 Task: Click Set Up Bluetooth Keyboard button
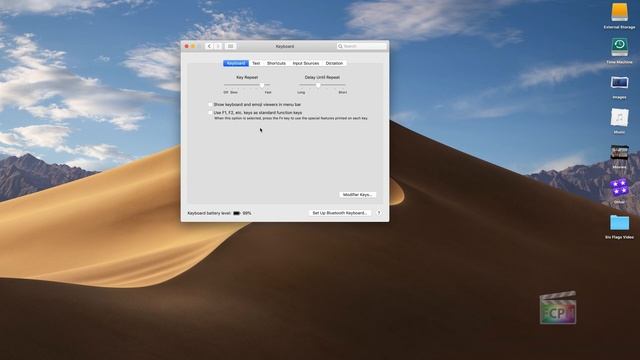[340, 213]
